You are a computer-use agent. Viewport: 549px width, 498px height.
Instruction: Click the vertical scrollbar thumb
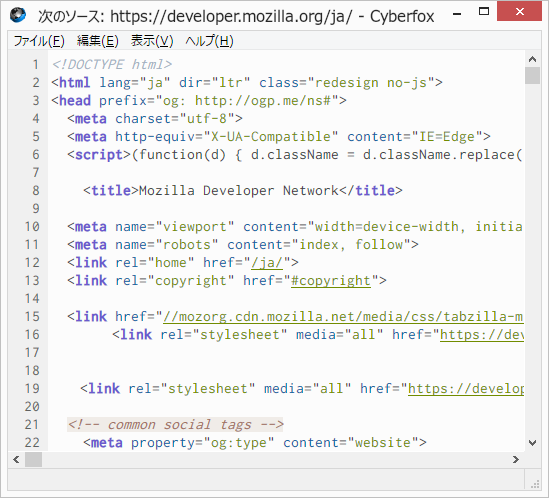pyautogui.click(x=533, y=75)
